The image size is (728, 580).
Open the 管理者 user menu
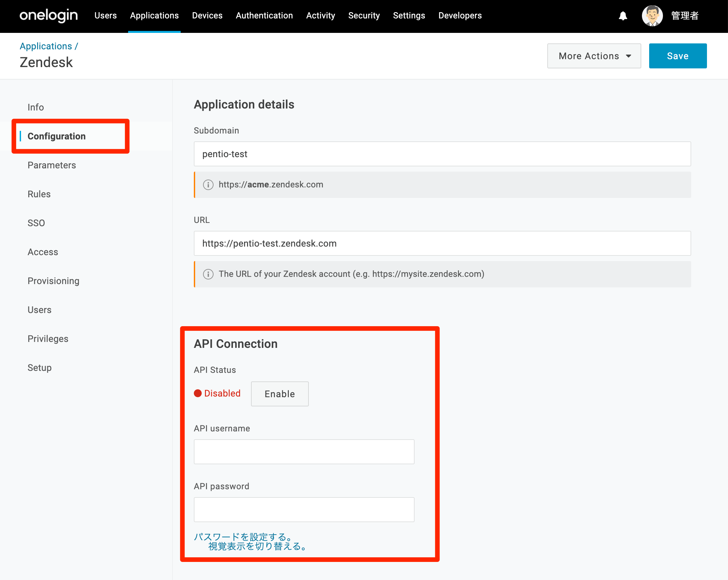coord(684,16)
